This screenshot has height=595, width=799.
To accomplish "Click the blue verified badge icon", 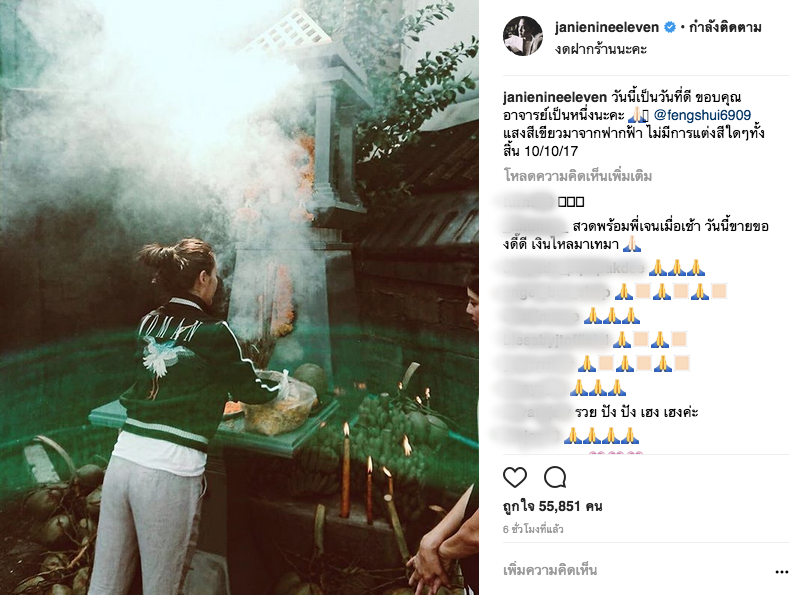I will coord(670,28).
